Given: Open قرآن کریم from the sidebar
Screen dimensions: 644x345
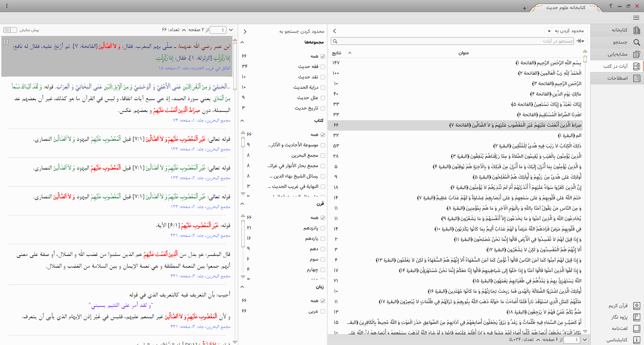Looking at the screenshot, I should (618, 306).
